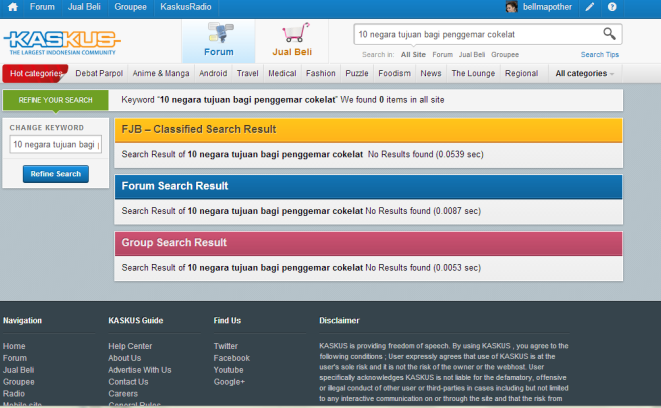Open Anime & Manga category
The height and width of the screenshot is (408, 661).
pos(161,73)
